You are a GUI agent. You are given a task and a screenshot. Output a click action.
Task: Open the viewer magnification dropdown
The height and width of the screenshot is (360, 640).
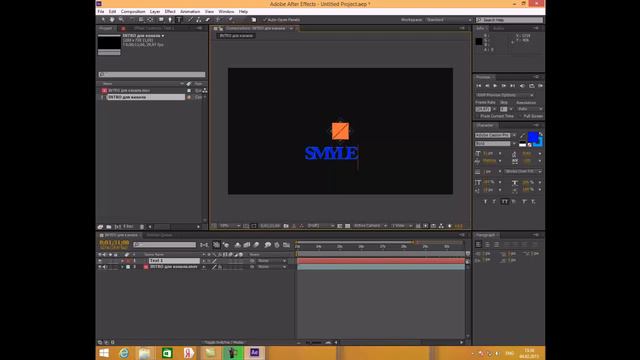tap(230, 226)
